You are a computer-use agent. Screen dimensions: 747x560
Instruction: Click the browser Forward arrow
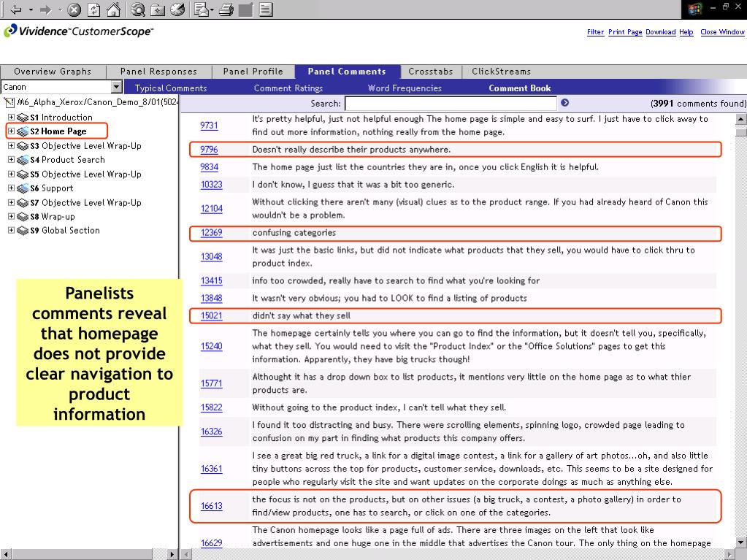point(46,9)
